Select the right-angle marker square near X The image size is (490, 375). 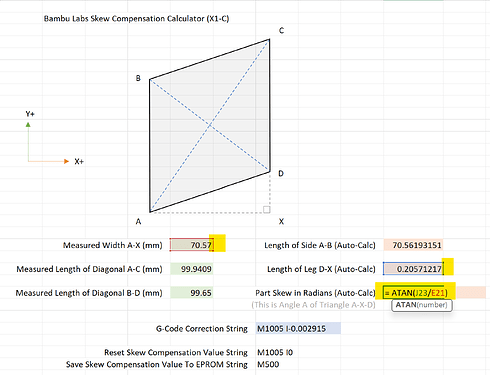pyautogui.click(x=267, y=209)
